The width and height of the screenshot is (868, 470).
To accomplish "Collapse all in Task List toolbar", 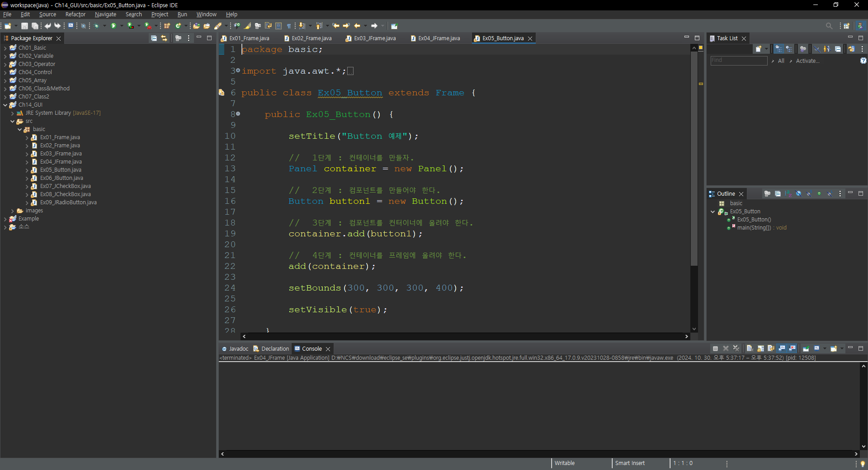I will [838, 49].
